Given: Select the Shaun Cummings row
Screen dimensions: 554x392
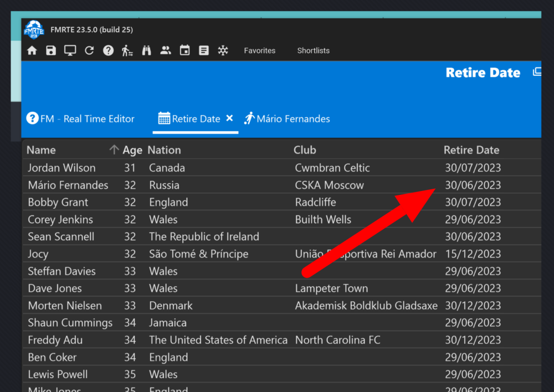Looking at the screenshot, I should click(x=282, y=323).
